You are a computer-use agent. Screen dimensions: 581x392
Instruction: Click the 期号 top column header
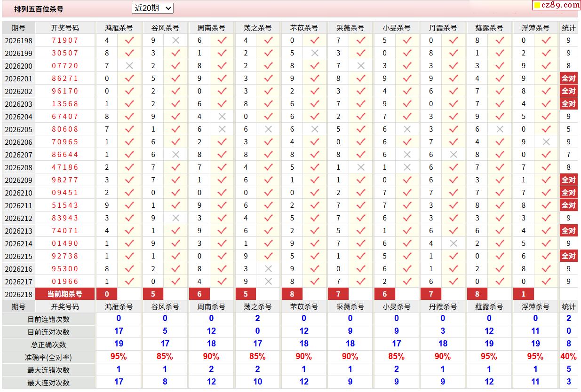point(19,28)
